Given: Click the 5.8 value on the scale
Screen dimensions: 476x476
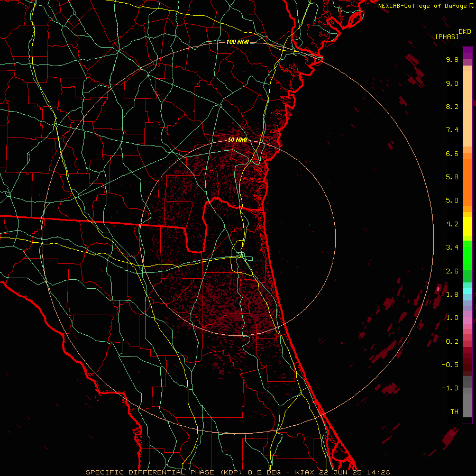Looking at the screenshot, I should tap(452, 177).
